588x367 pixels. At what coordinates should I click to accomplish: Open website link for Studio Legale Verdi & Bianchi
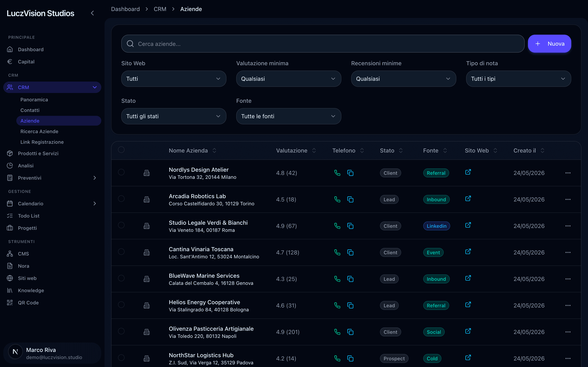(x=468, y=225)
